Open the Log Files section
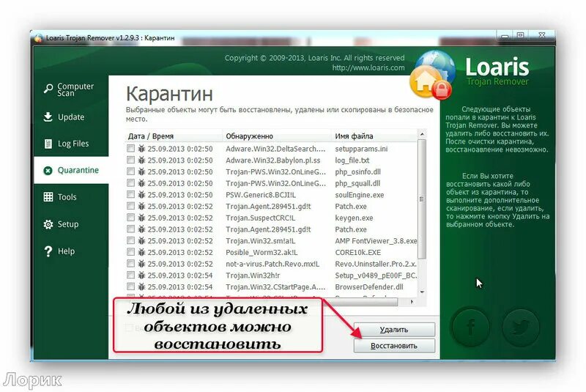 71,144
